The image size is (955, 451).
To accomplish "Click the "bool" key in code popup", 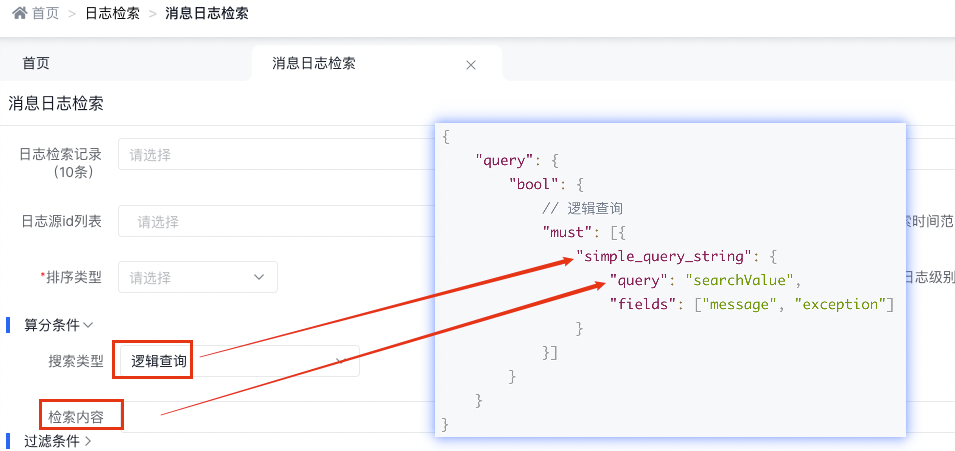I will (x=535, y=184).
